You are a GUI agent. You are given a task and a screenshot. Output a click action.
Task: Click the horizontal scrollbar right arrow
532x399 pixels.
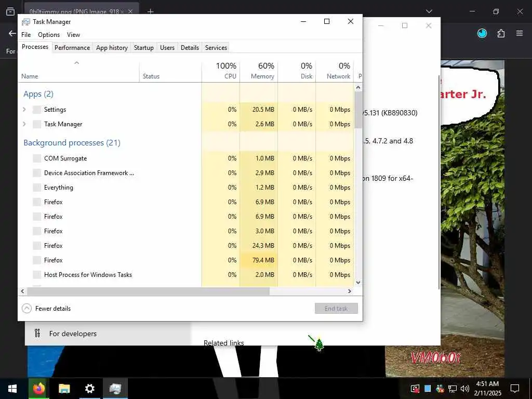point(350,291)
